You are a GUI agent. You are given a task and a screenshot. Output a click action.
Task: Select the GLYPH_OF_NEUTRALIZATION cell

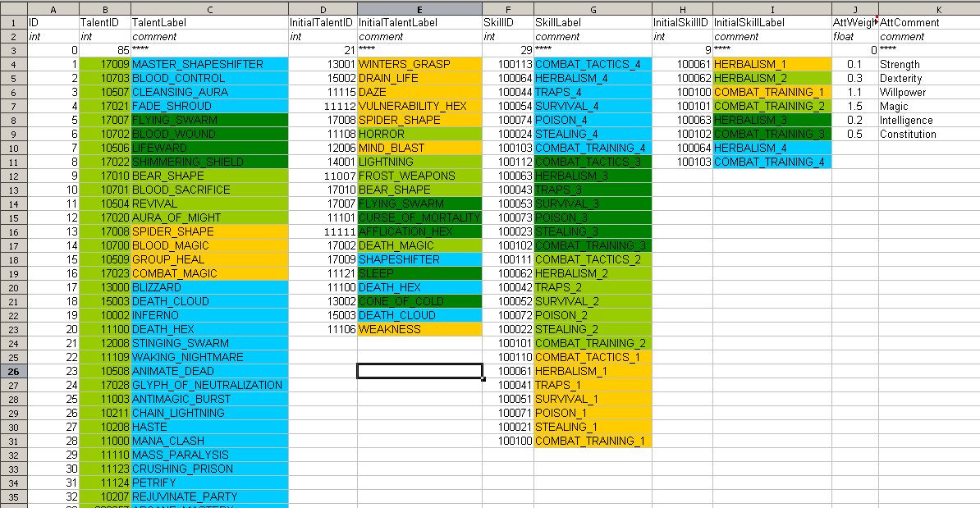pos(208,385)
